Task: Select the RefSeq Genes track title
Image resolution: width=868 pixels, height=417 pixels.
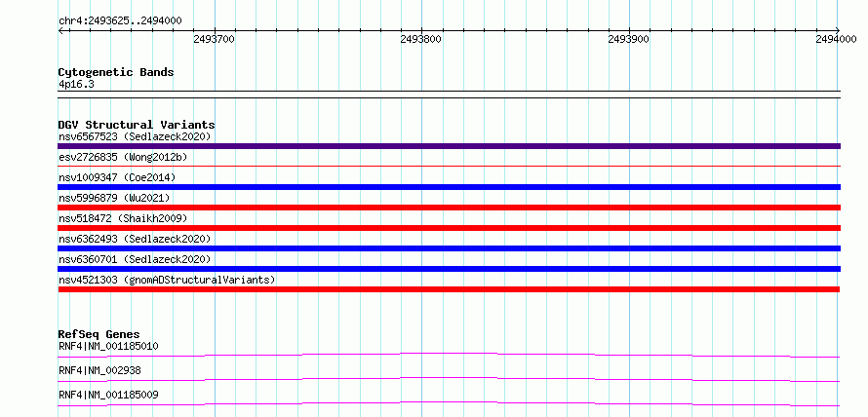Action: point(99,334)
